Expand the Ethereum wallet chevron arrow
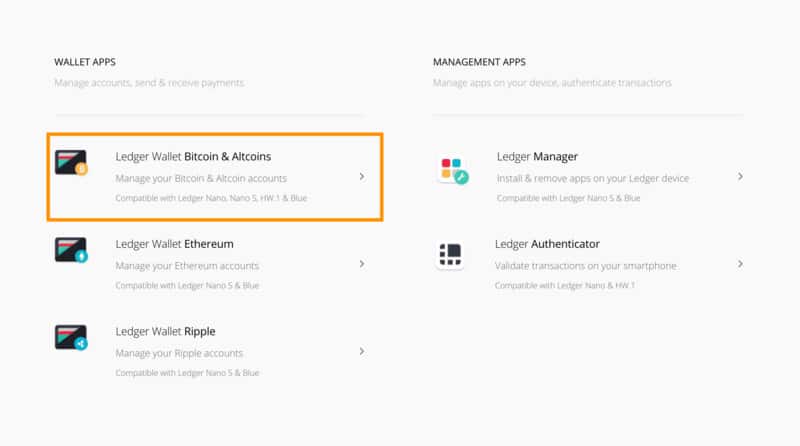Viewport: 800px width, 446px height. tap(362, 264)
